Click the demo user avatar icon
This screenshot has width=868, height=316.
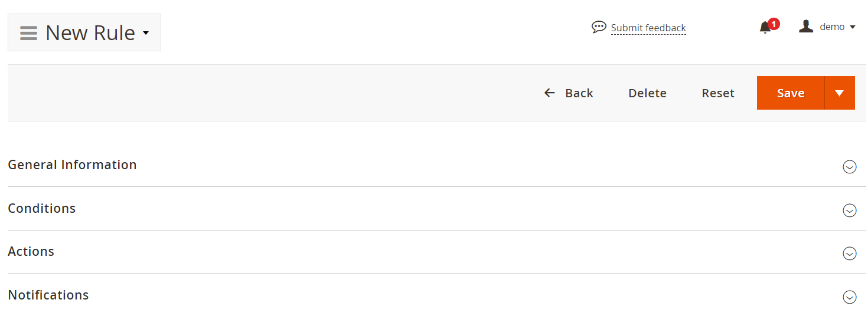[x=806, y=27]
